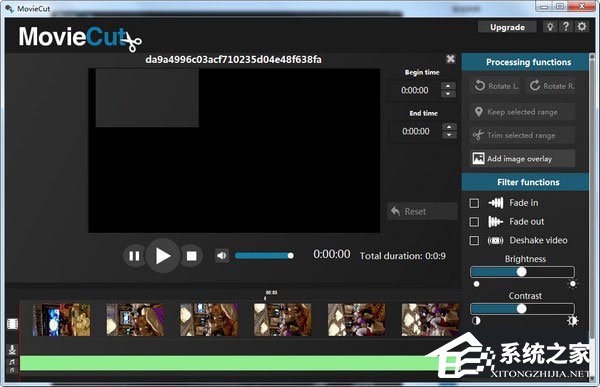Image resolution: width=600 pixels, height=387 pixels.
Task: Click the film strip track icon
Action: [x=12, y=324]
